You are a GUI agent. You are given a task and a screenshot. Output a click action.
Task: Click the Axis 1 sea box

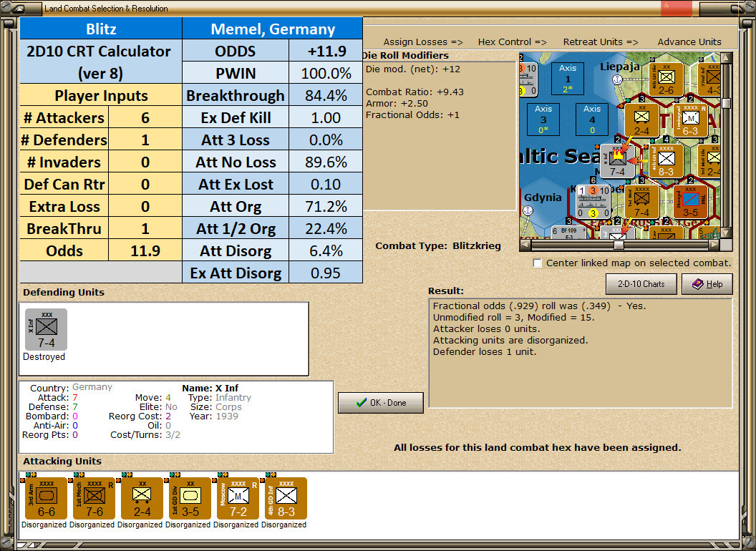pyautogui.click(x=568, y=79)
